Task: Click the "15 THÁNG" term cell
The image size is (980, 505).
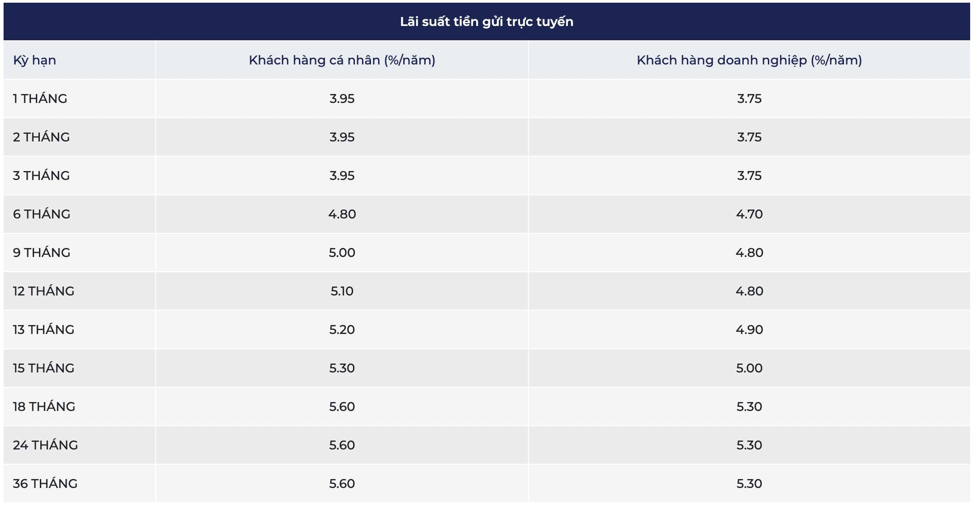Action: click(x=43, y=368)
